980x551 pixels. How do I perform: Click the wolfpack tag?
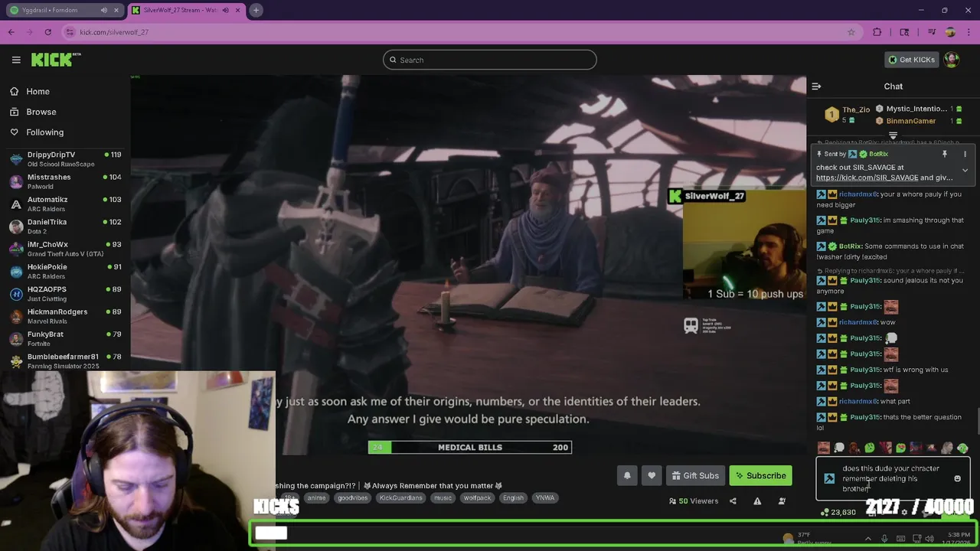point(477,498)
